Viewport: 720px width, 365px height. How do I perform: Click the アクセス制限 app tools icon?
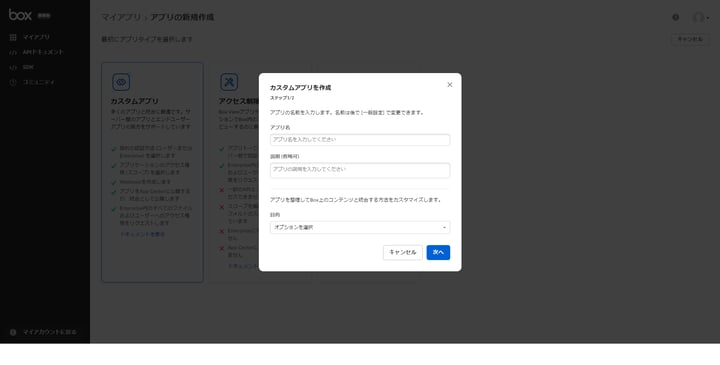229,82
